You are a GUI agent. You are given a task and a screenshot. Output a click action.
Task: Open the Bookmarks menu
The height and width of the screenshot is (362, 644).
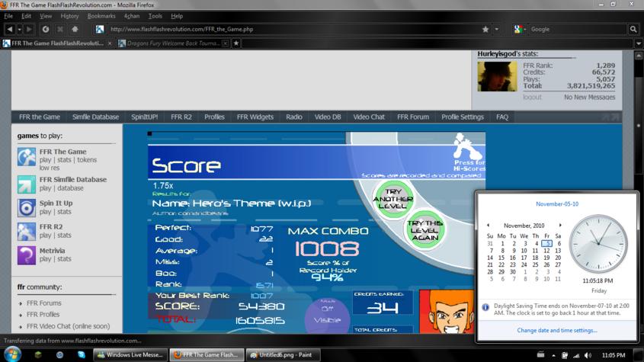coord(101,16)
